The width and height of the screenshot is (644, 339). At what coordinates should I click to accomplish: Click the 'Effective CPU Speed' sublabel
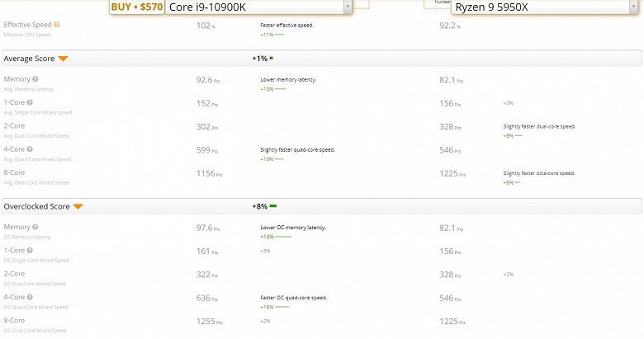26,35
